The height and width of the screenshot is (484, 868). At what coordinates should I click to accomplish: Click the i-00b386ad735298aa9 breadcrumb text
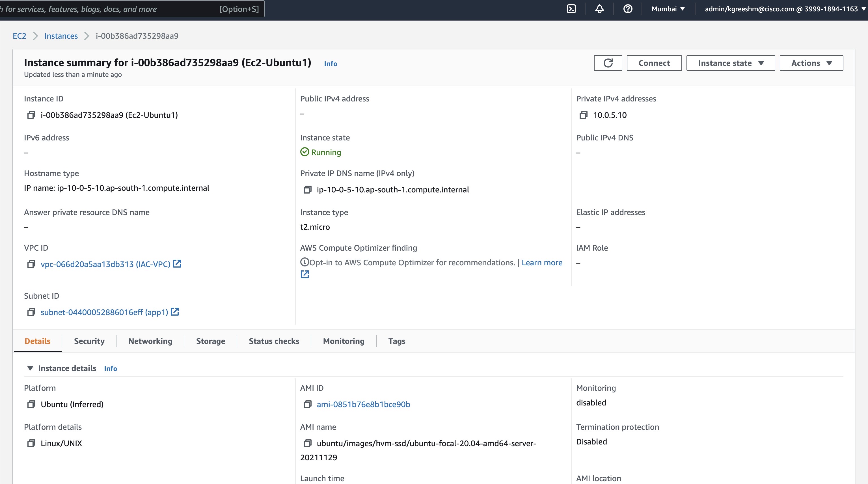[x=137, y=36]
